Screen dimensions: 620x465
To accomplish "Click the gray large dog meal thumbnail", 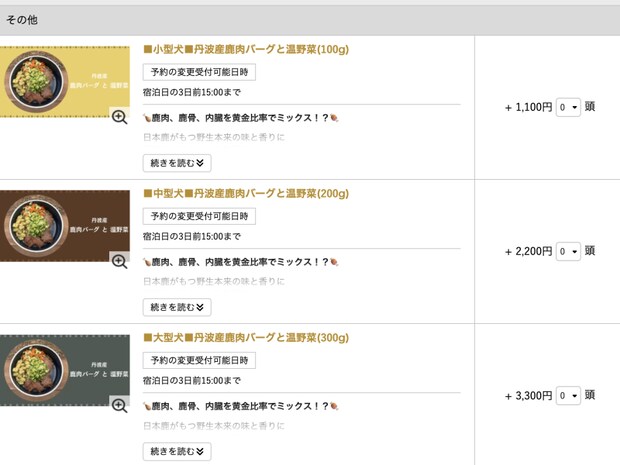I will pos(60,370).
